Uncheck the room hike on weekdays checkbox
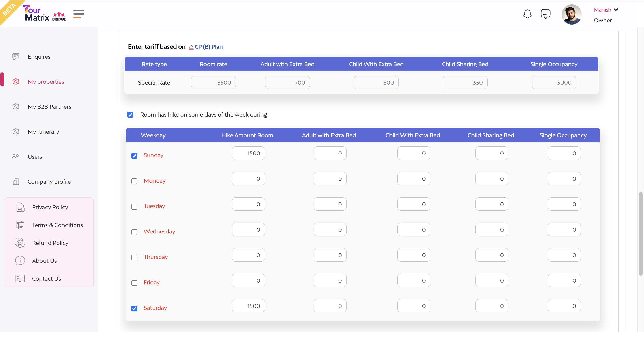 [x=130, y=115]
